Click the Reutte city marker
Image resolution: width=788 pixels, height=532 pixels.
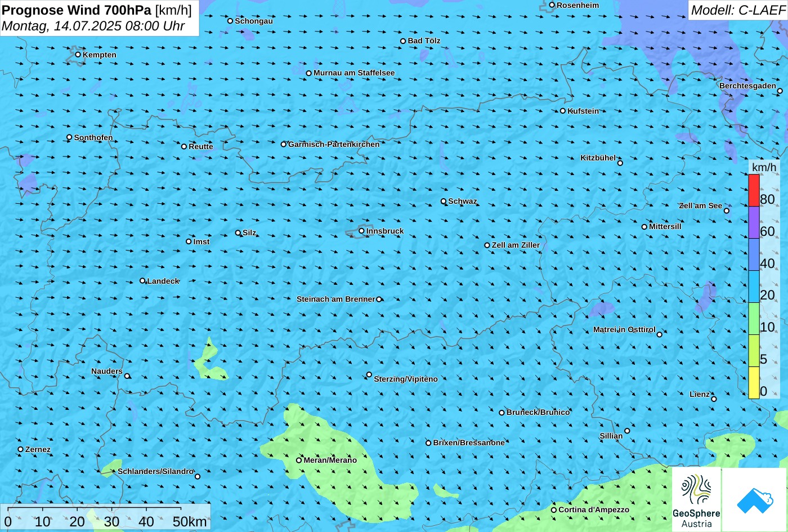(x=183, y=146)
